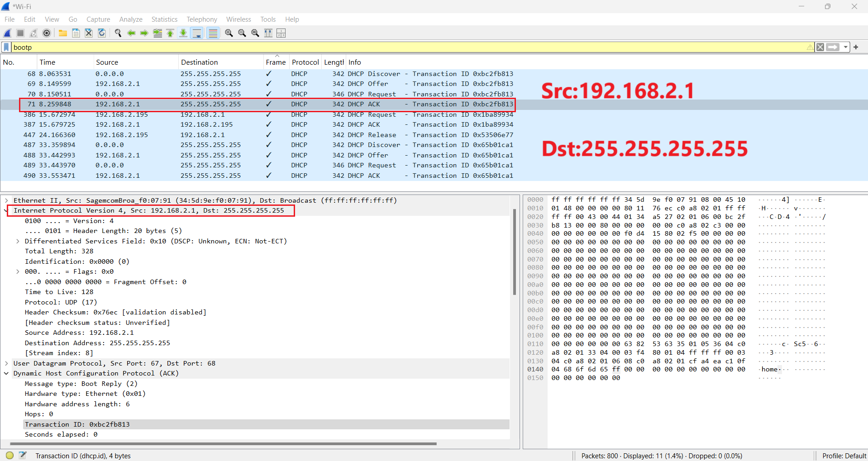This screenshot has height=461, width=868.
Task: Reset text zoom to normal size
Action: tap(255, 33)
